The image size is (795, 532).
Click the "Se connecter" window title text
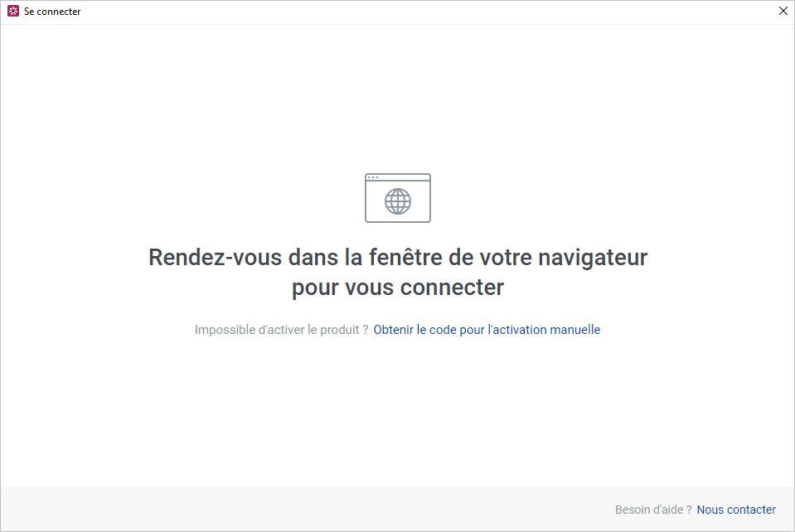[52, 12]
